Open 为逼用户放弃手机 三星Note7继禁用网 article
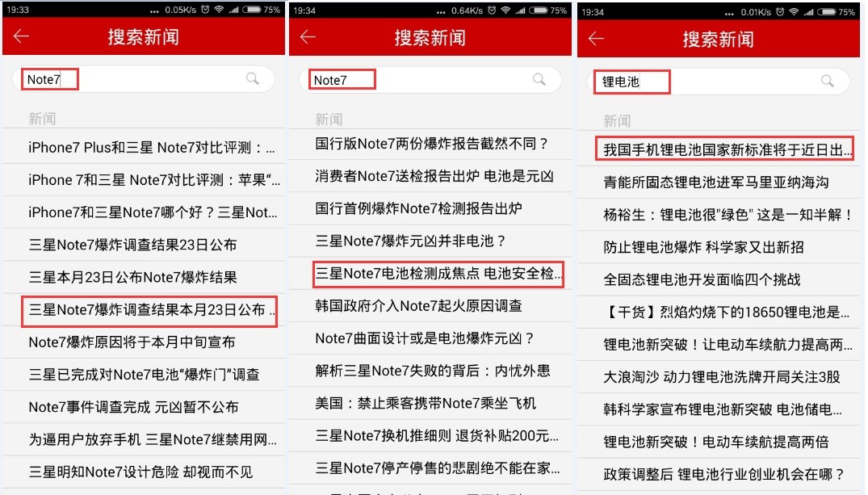The image size is (868, 495). [x=144, y=439]
